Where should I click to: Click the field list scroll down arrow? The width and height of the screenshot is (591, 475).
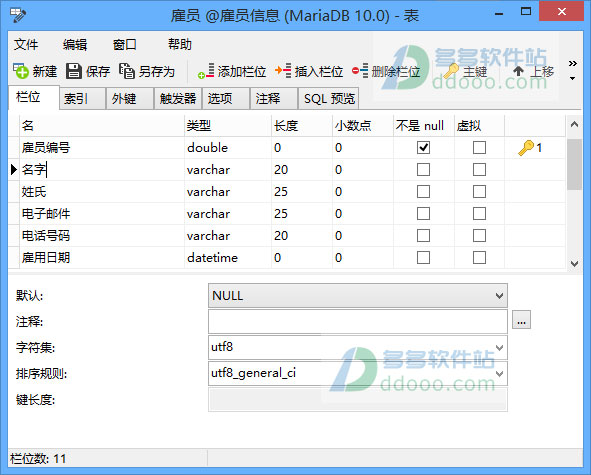pos(574,264)
